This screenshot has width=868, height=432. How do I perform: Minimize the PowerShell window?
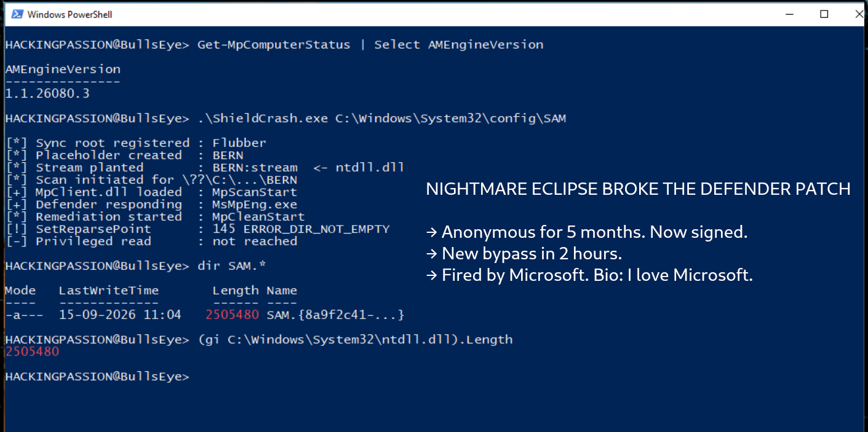point(789,14)
